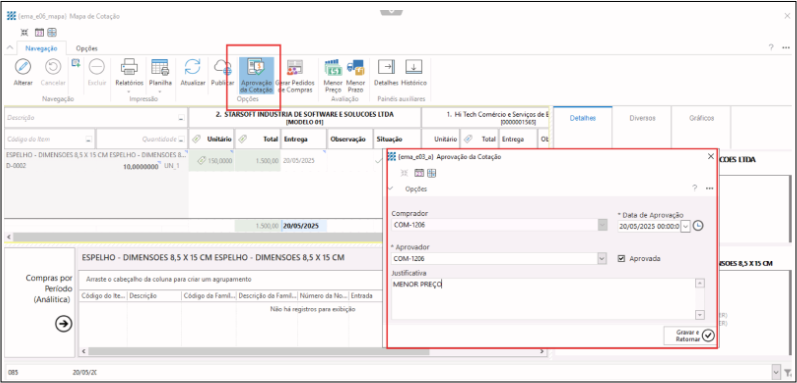Image resolution: width=797 pixels, height=383 pixels.
Task: Toggle the Aprovada checkbox
Action: pyautogui.click(x=621, y=259)
